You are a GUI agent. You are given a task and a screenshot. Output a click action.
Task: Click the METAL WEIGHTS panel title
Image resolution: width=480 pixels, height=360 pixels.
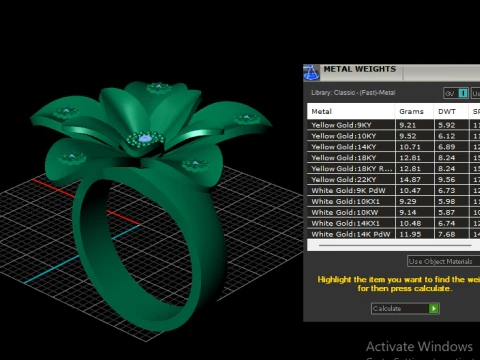point(360,69)
